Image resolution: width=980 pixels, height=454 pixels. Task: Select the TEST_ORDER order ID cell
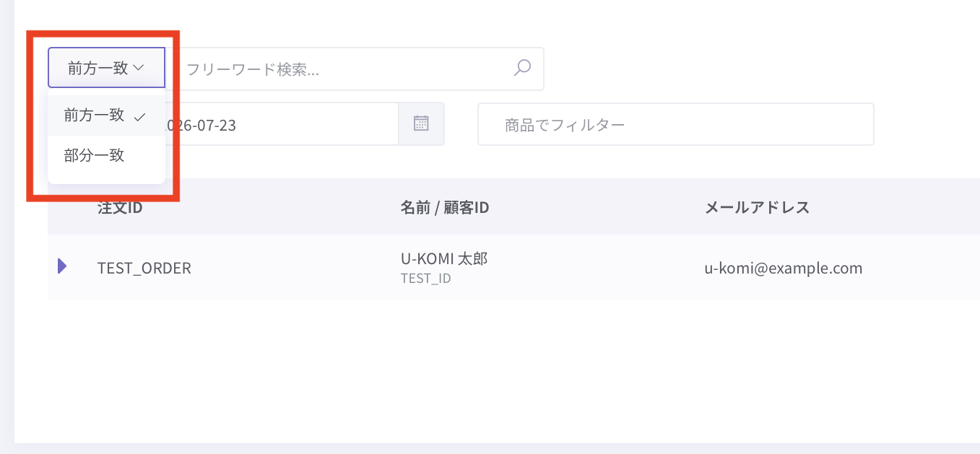click(144, 268)
